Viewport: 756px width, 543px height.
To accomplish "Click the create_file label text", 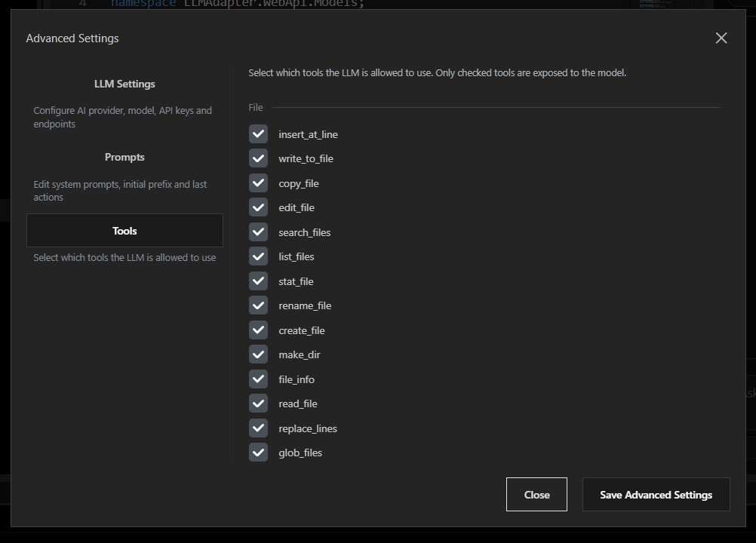I will 301,330.
